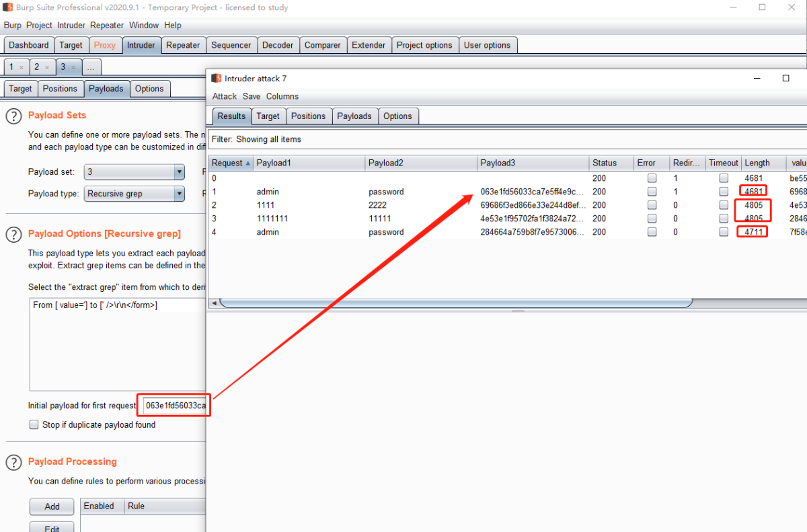Open the Project menu
This screenshot has height=532, width=807.
click(39, 26)
